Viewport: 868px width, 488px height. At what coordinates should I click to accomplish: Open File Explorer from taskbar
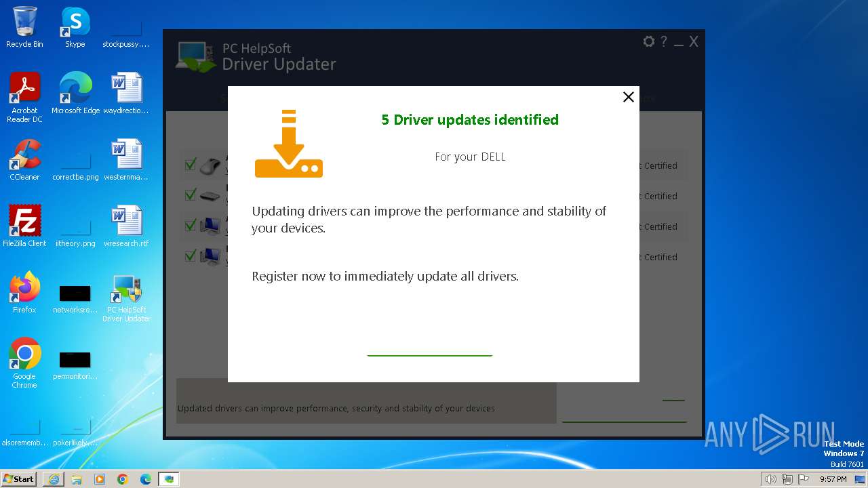click(x=77, y=479)
